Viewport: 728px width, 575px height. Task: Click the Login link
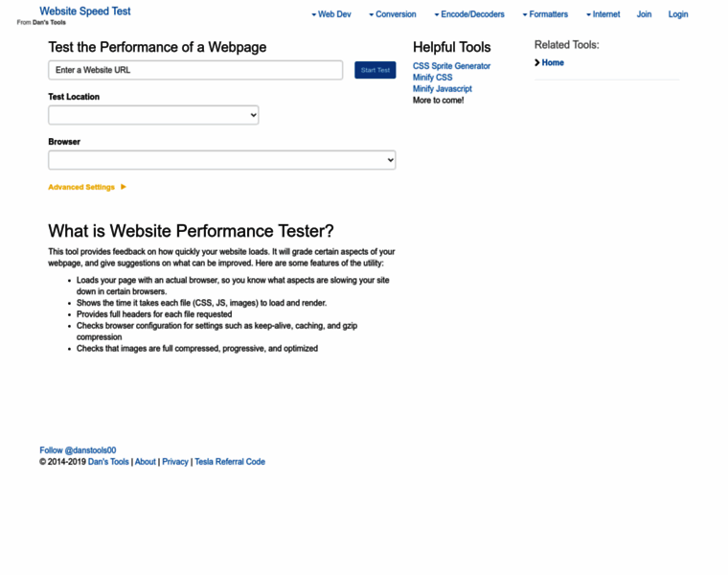(x=678, y=14)
